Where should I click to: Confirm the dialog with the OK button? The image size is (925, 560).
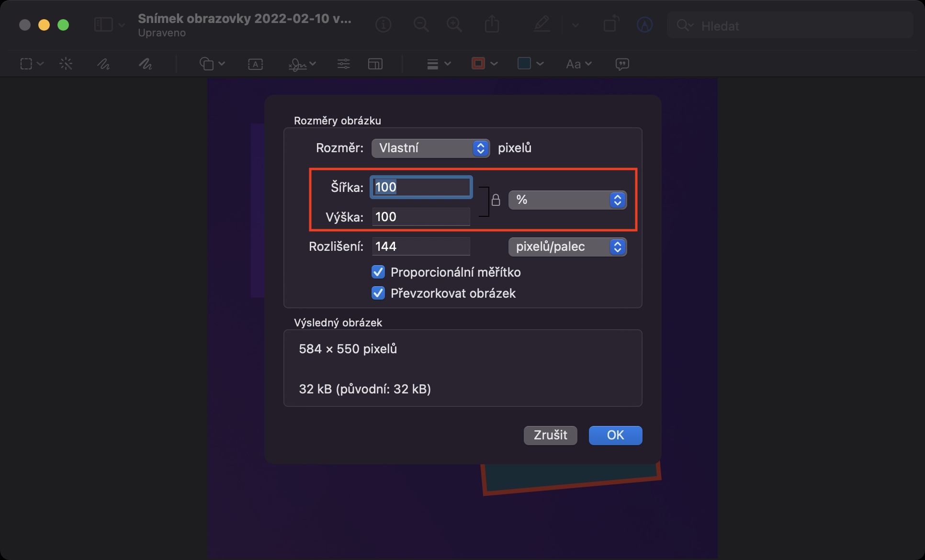pos(615,435)
